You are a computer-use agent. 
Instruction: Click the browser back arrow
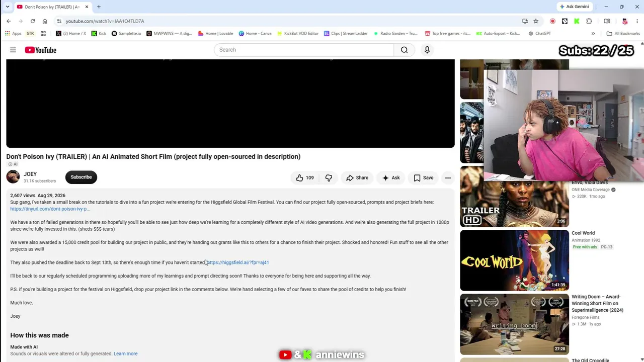point(9,21)
